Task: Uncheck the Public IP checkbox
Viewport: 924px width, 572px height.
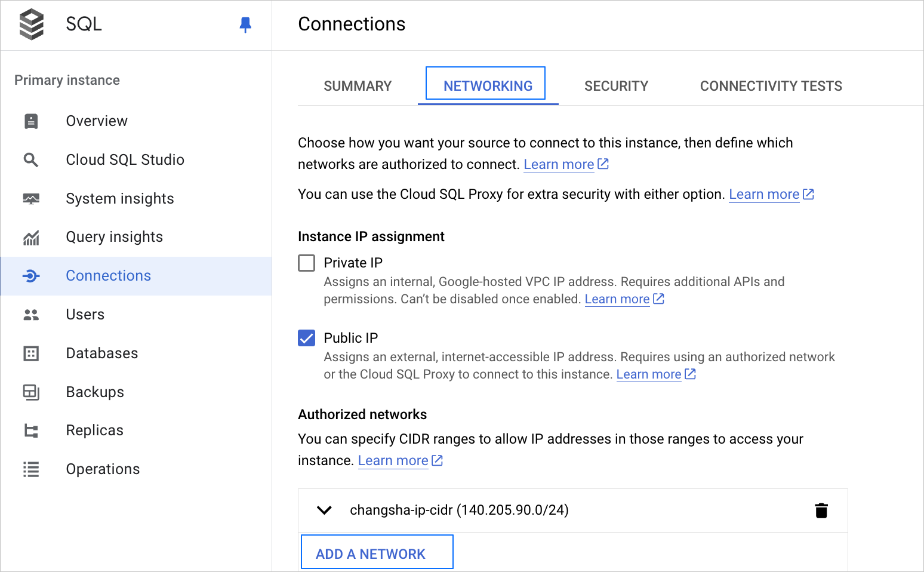Action: pos(307,339)
